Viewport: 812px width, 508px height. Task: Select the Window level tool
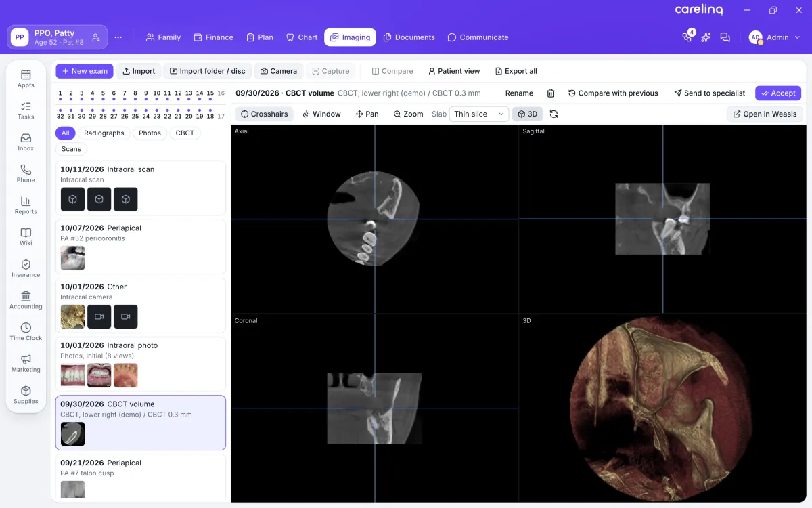coord(321,114)
